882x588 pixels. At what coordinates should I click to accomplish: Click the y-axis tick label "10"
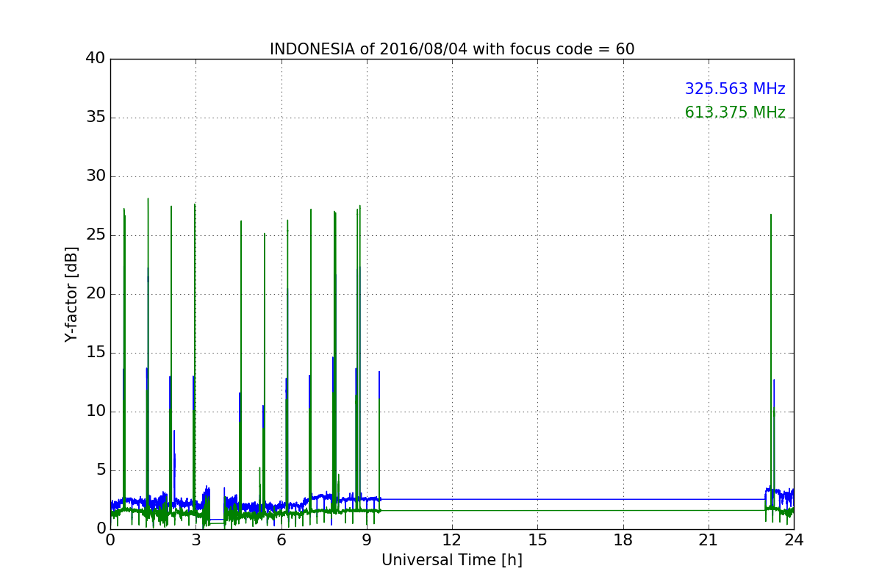tap(95, 412)
